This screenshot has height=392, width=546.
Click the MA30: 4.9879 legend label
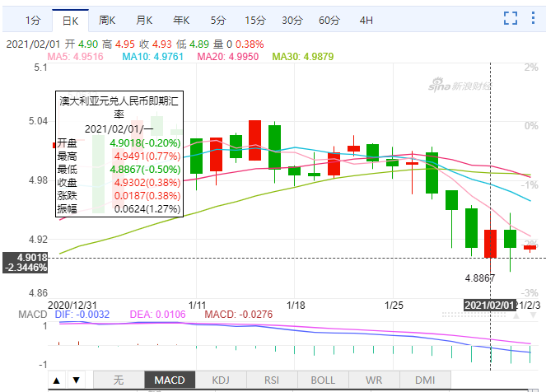(303, 56)
